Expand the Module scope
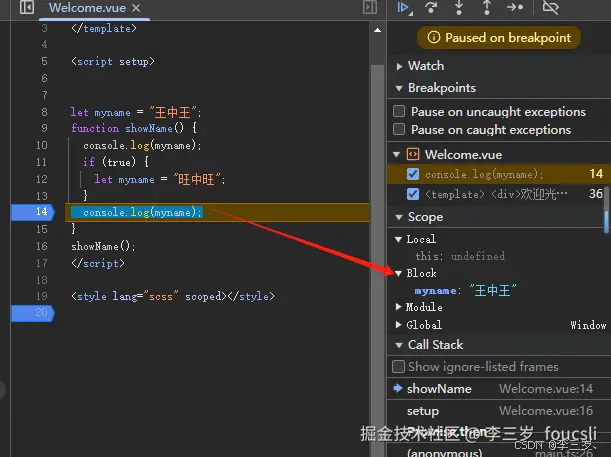 click(x=398, y=307)
